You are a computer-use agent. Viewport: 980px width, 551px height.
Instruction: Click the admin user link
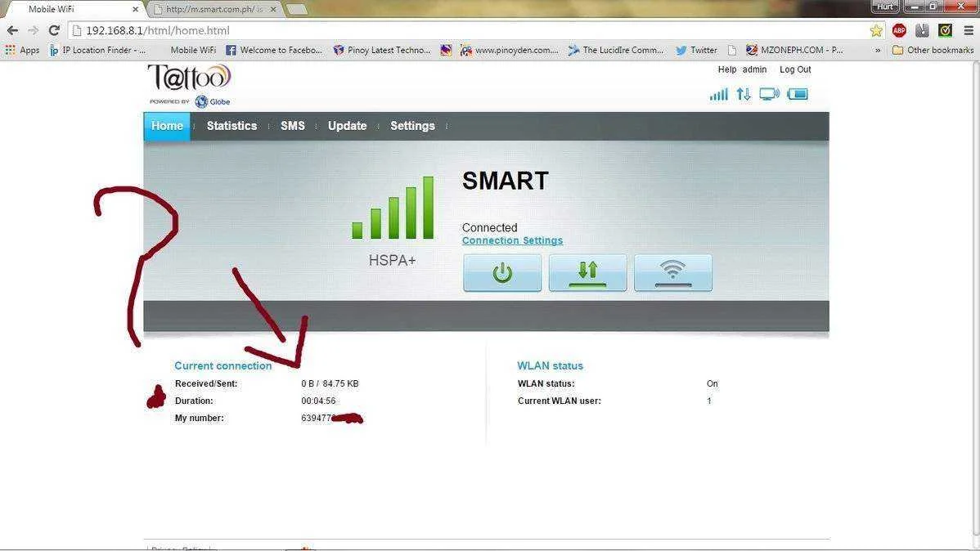coord(754,69)
